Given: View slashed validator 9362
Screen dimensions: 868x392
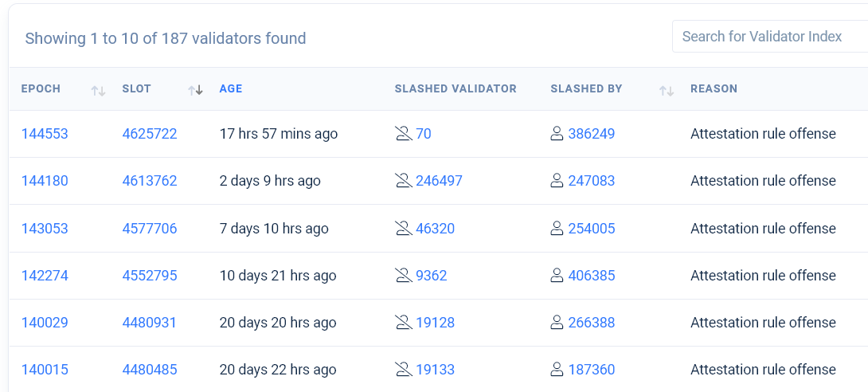Looking at the screenshot, I should 432,275.
